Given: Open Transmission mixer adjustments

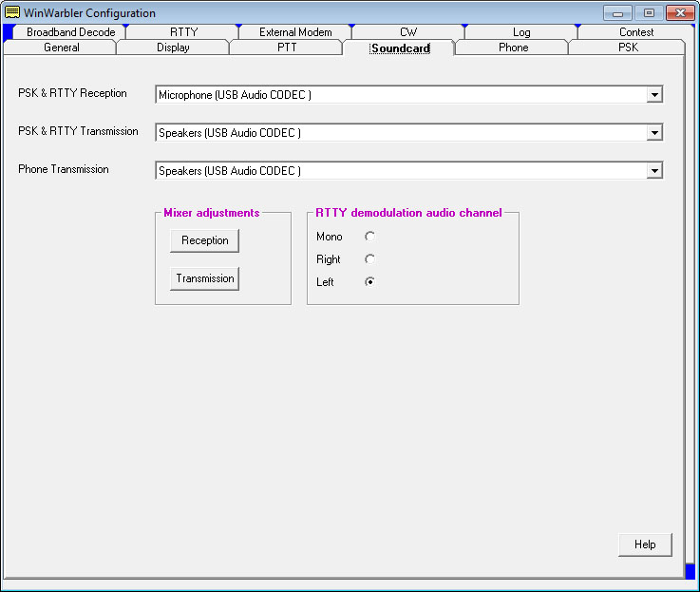Looking at the screenshot, I should click(204, 278).
